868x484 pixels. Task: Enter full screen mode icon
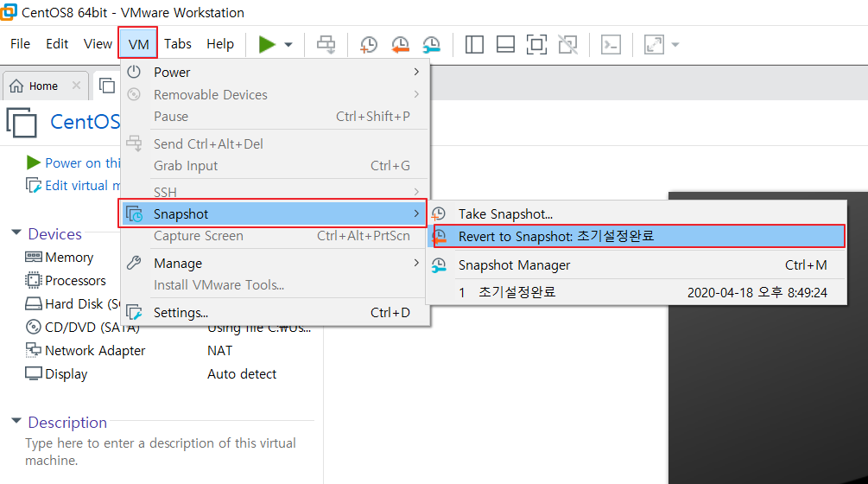pos(536,44)
